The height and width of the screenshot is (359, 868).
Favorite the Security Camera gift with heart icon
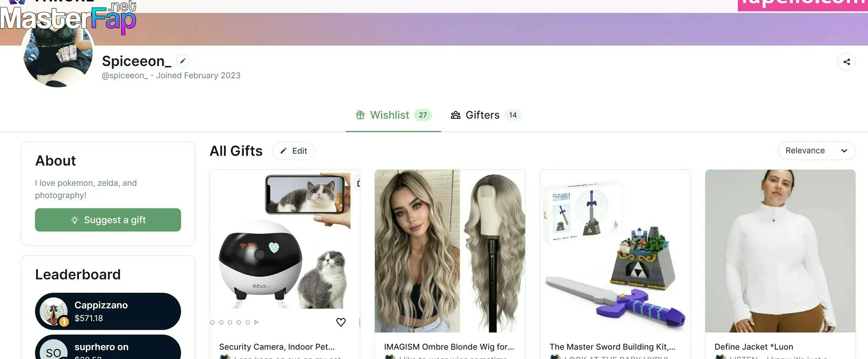tap(341, 322)
